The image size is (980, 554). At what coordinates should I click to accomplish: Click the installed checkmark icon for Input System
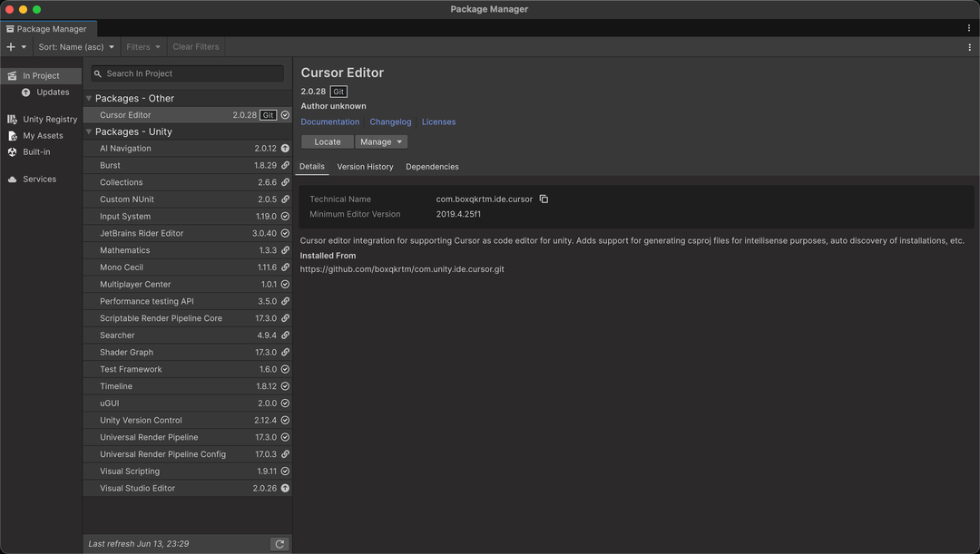(x=285, y=216)
